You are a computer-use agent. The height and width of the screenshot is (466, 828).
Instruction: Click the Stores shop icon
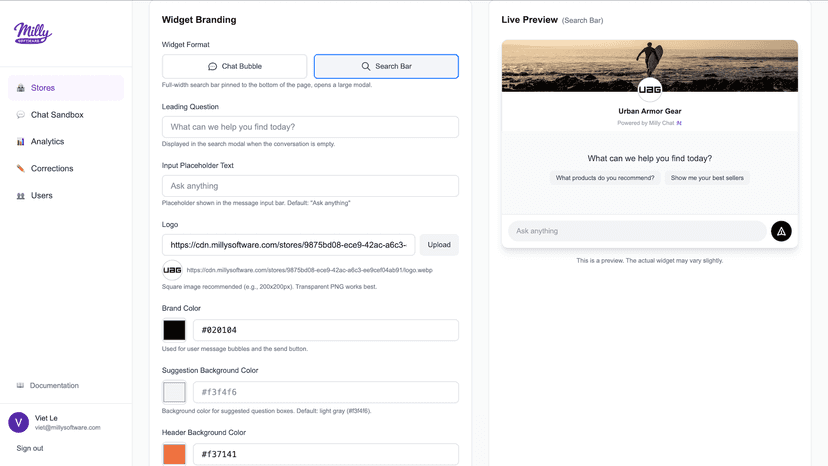21,88
